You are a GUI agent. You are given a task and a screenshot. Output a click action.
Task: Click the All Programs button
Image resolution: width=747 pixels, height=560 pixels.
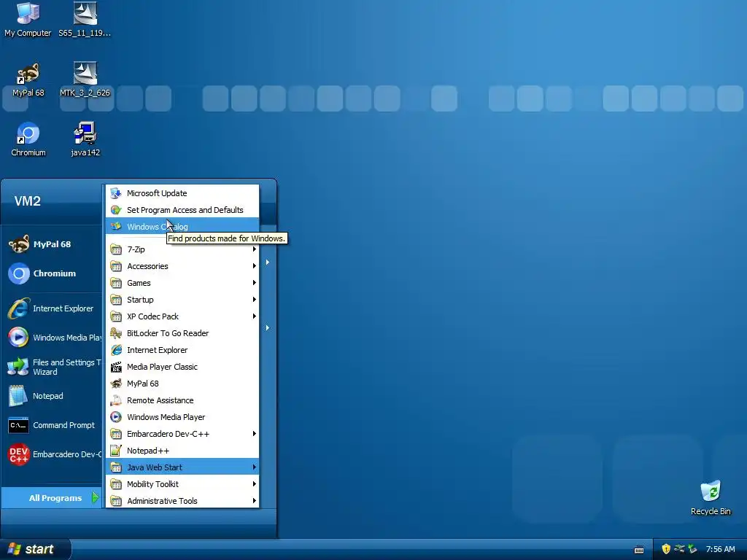tap(52, 498)
